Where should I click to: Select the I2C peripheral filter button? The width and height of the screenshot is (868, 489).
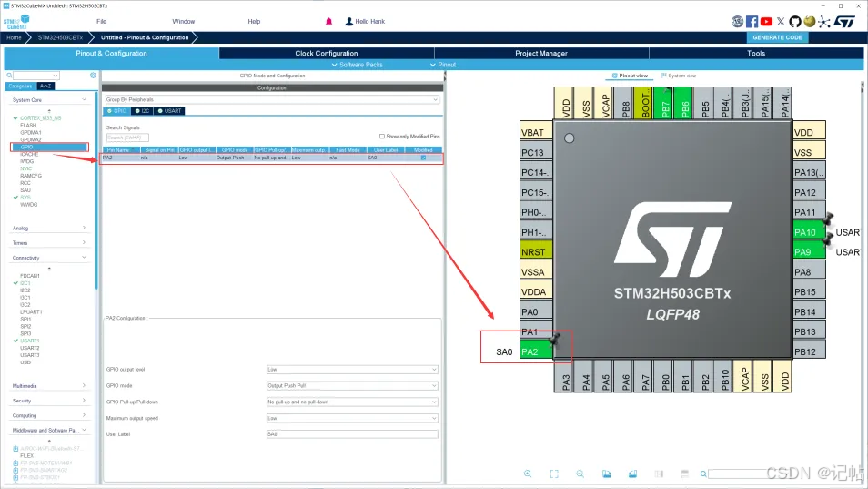point(142,111)
